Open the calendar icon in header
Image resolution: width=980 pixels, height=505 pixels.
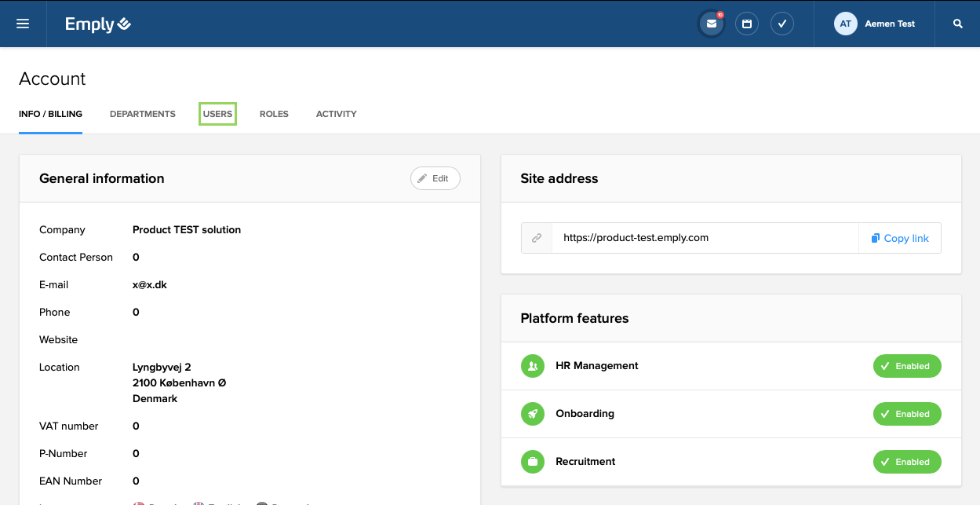point(747,24)
